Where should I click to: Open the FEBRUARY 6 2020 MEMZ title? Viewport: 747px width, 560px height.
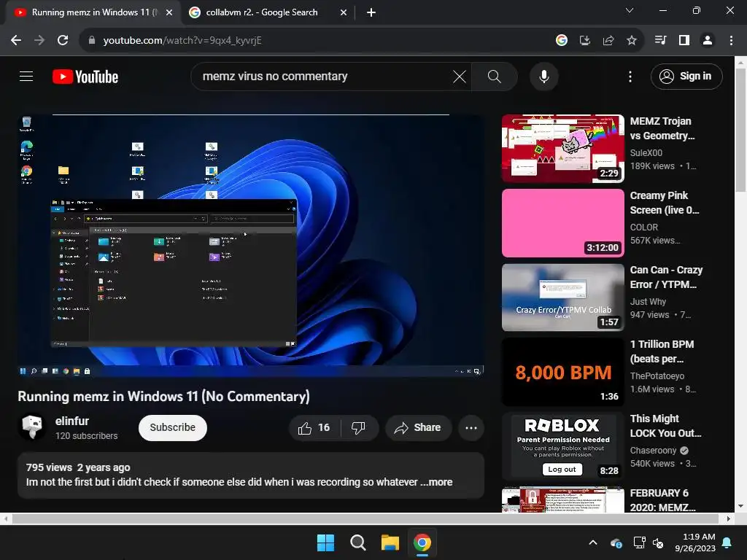point(662,500)
